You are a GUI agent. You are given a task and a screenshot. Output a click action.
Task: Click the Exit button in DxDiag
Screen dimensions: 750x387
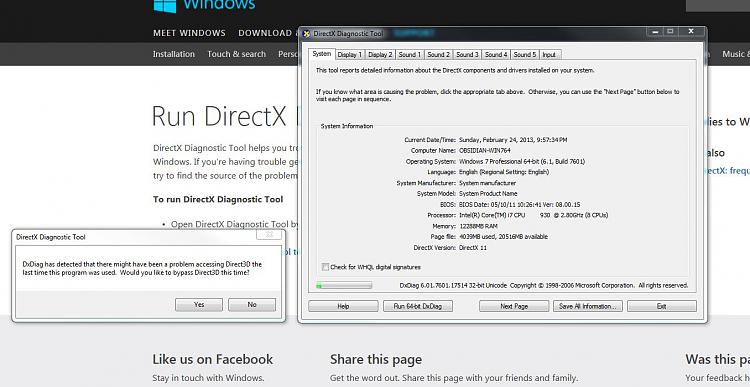[x=662, y=306]
